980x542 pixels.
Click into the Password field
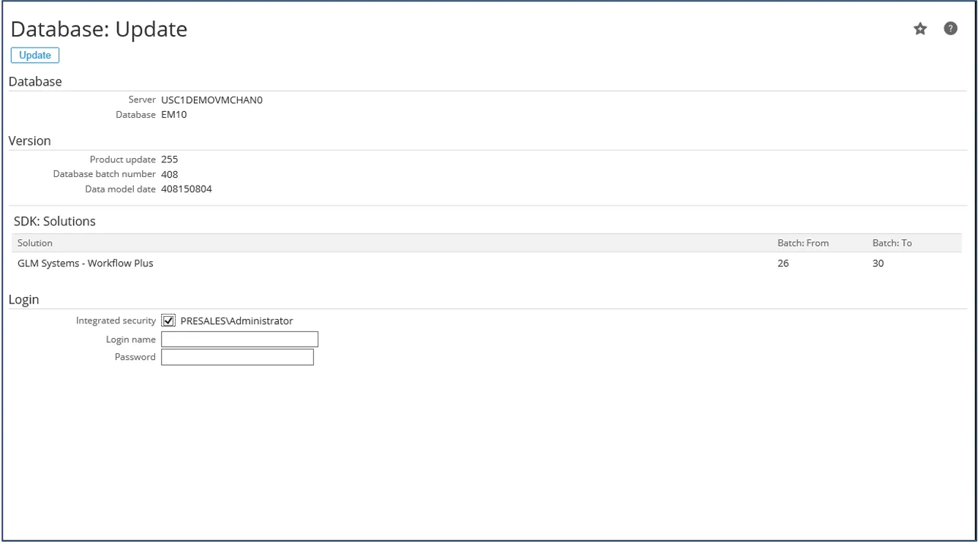click(x=237, y=357)
